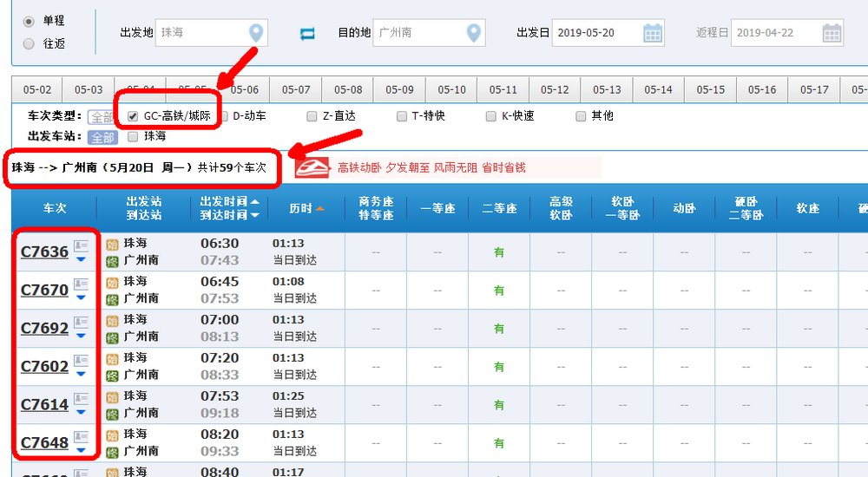This screenshot has width=868, height=477.
Task: Click the 目的地 destination input field
Action: pos(429,33)
